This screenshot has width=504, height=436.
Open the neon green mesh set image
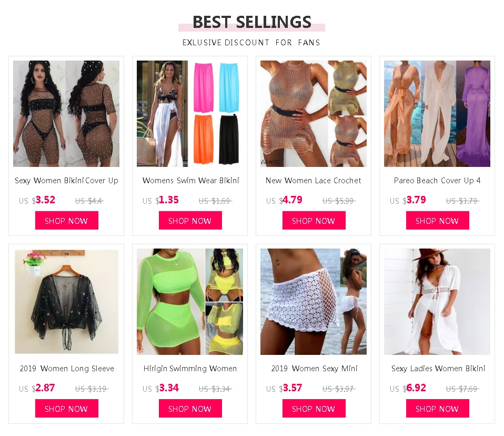(189, 302)
